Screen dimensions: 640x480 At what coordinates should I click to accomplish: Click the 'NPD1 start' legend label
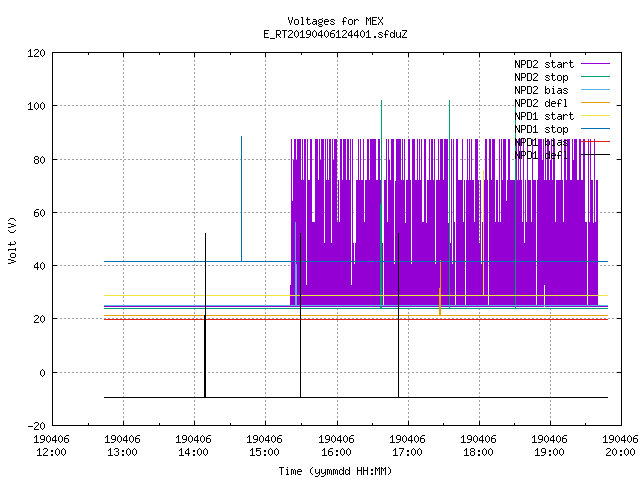click(x=544, y=116)
